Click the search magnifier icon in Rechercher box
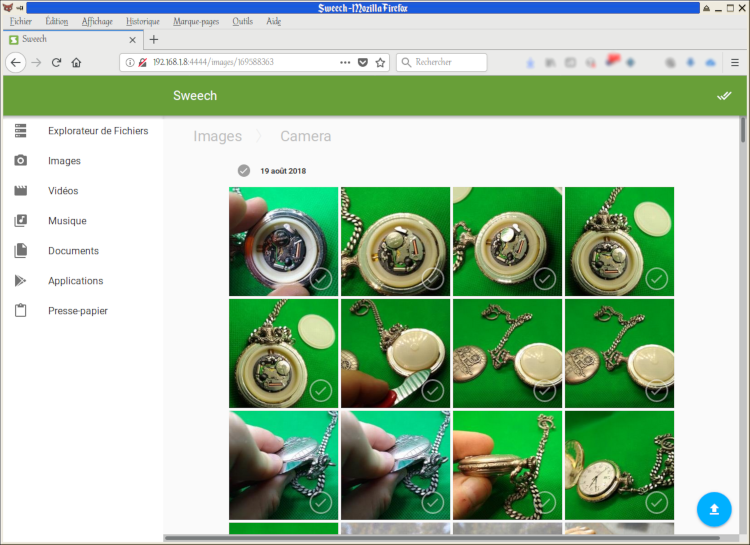The height and width of the screenshot is (545, 750). point(406,62)
